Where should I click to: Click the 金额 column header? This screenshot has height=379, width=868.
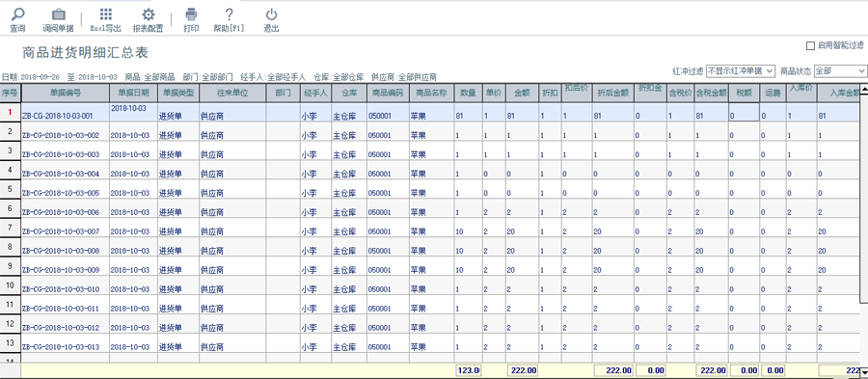[522, 93]
